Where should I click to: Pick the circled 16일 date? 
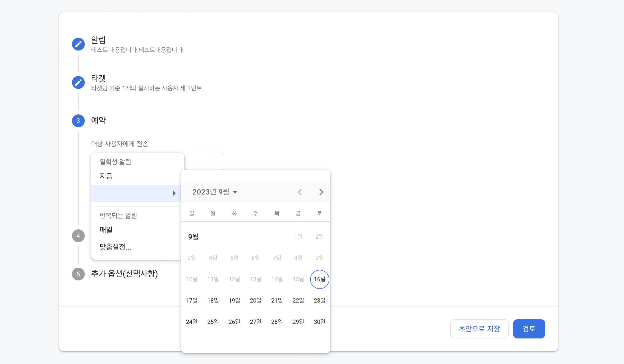(x=319, y=279)
